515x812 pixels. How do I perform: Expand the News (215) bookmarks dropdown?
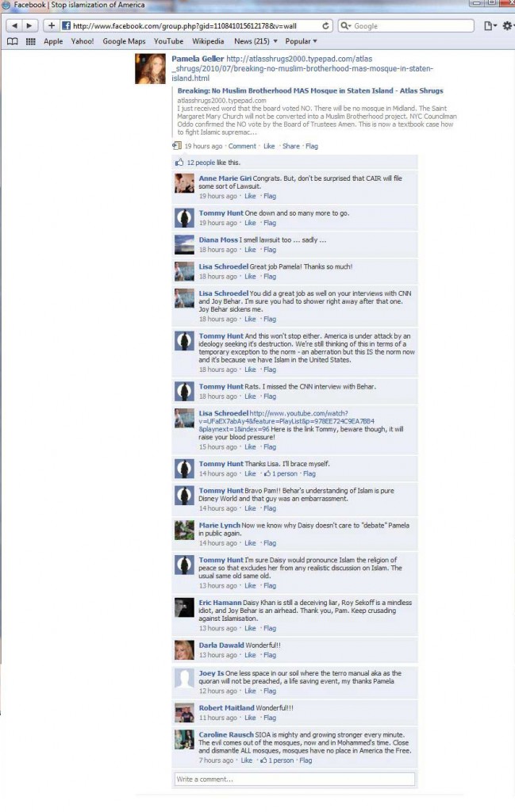click(x=256, y=41)
